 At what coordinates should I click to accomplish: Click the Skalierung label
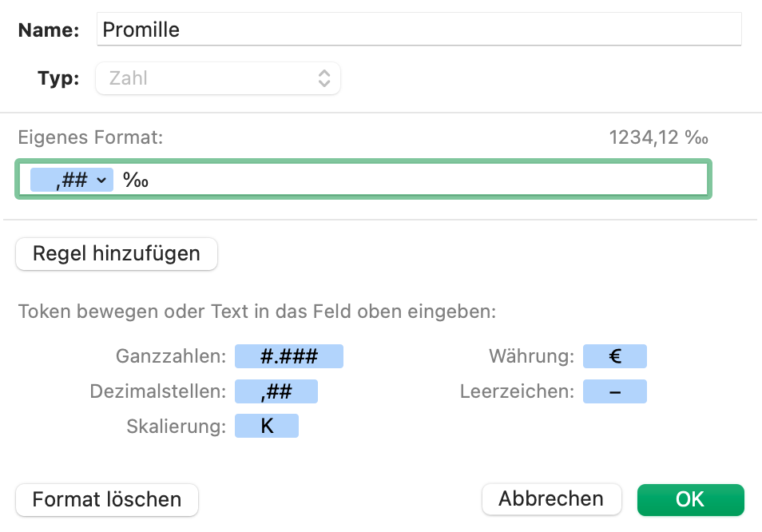pos(176,426)
